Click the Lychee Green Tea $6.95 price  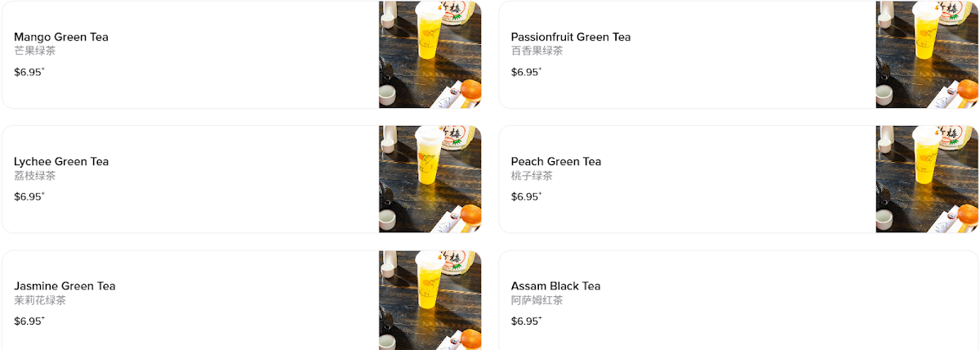click(29, 196)
